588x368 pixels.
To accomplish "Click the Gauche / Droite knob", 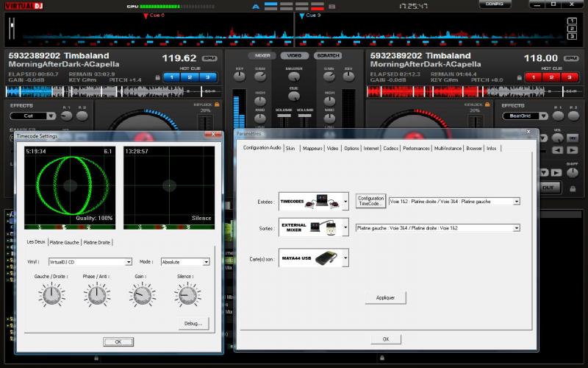I will click(x=51, y=295).
